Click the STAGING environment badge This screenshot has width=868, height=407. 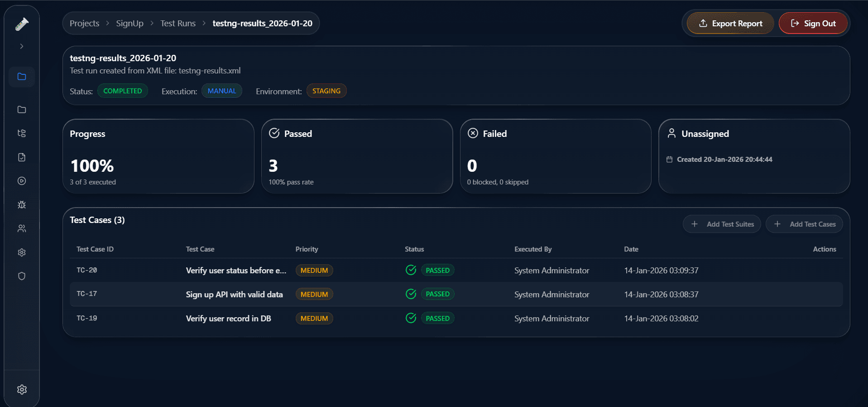coord(326,91)
